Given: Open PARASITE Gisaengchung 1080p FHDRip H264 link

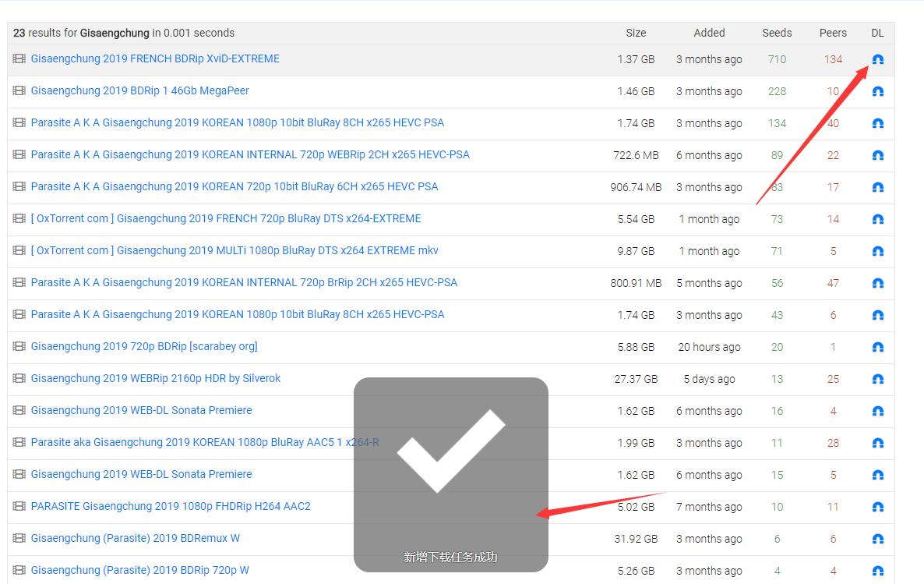Looking at the screenshot, I should point(171,506).
